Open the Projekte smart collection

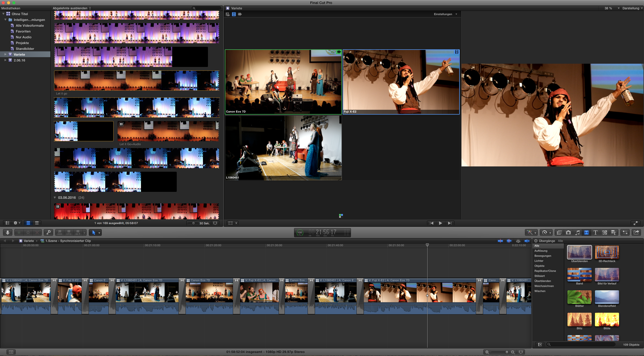point(22,43)
